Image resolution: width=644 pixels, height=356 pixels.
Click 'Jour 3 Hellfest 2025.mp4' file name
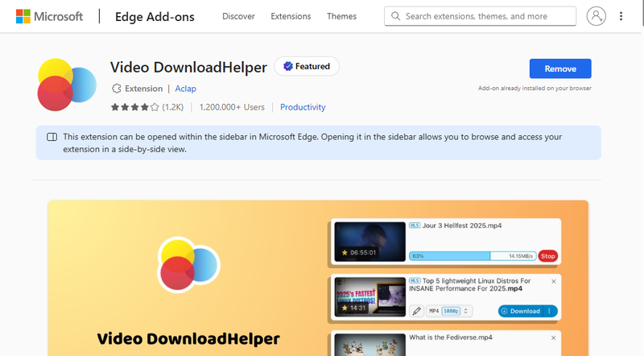click(461, 226)
